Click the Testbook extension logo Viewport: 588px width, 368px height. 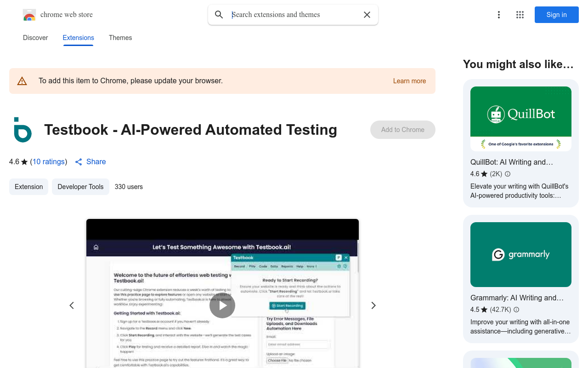click(x=23, y=130)
